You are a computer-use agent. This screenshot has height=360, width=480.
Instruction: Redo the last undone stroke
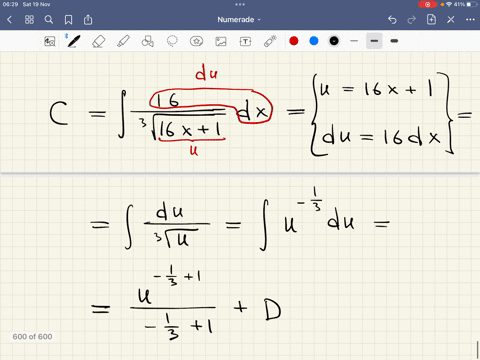412,20
